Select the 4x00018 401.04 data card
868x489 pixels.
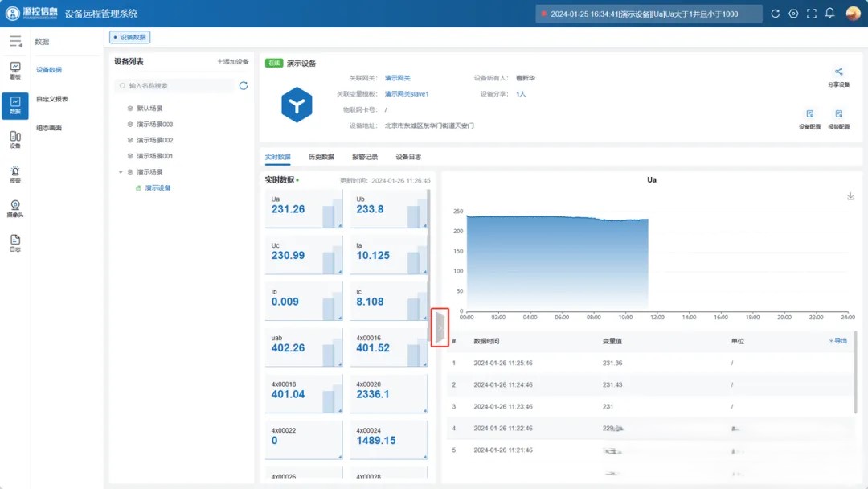(303, 394)
